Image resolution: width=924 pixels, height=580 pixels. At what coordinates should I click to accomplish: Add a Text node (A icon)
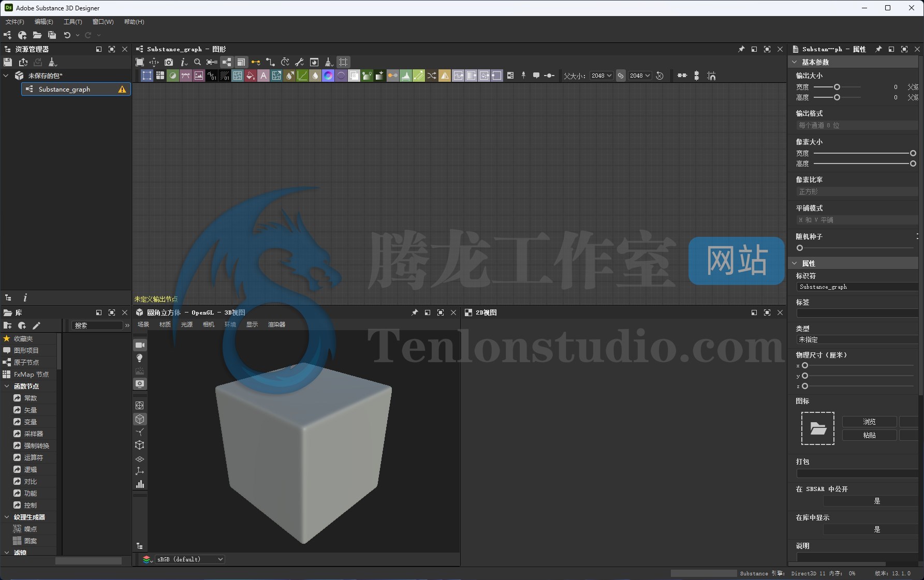263,76
